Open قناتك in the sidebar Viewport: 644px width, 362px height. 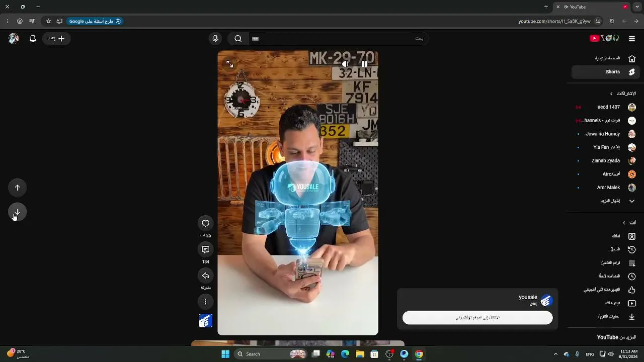[606, 236]
